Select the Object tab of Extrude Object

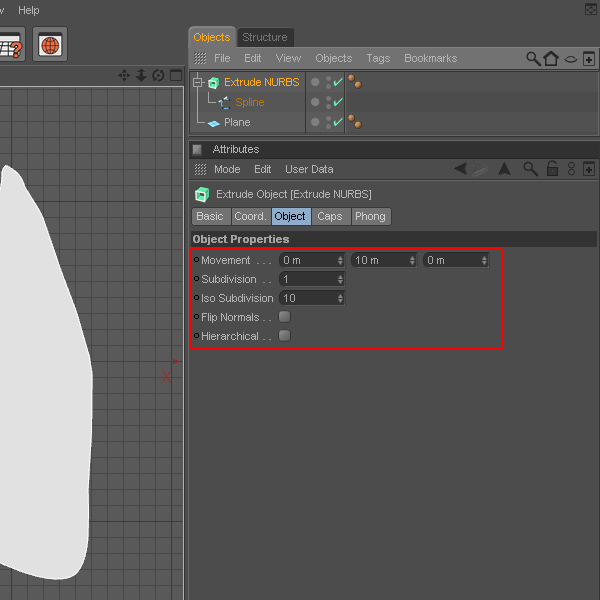click(x=290, y=217)
